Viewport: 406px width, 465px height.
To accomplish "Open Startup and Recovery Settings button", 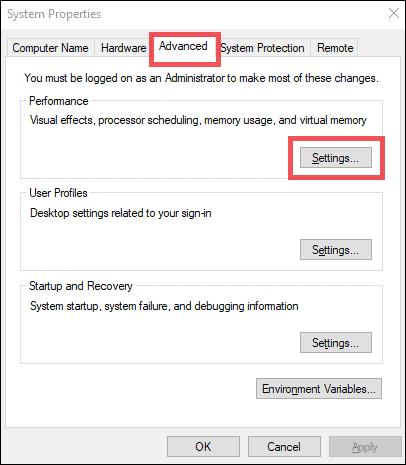I will point(336,343).
